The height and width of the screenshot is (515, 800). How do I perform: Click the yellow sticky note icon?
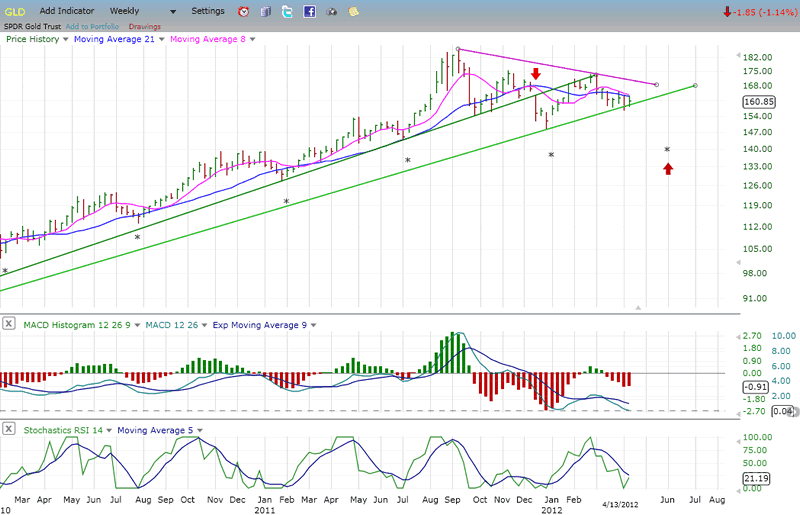[354, 12]
